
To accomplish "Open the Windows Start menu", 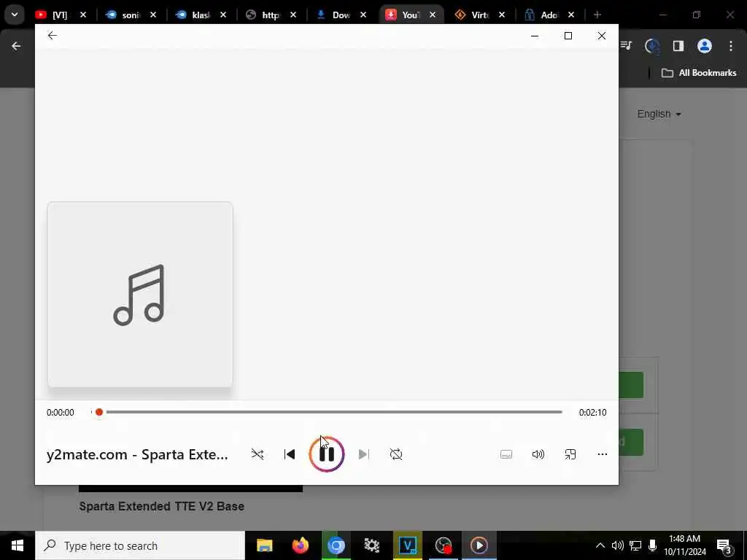I will 18,545.
